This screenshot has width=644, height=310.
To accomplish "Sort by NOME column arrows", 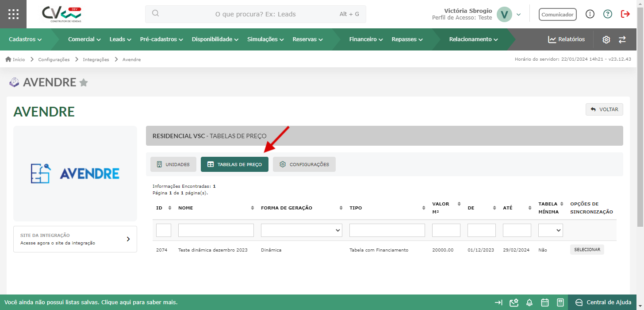I will [x=253, y=208].
